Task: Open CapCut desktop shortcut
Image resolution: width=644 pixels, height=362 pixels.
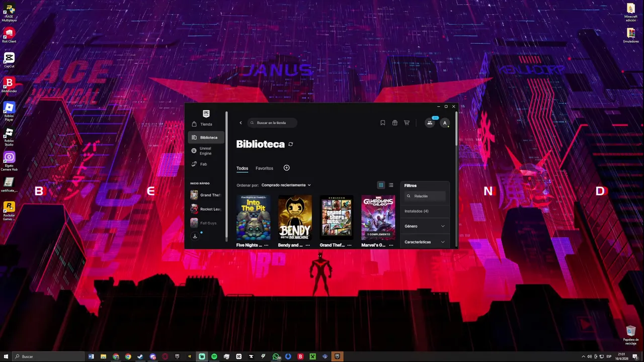Action: tap(9, 60)
